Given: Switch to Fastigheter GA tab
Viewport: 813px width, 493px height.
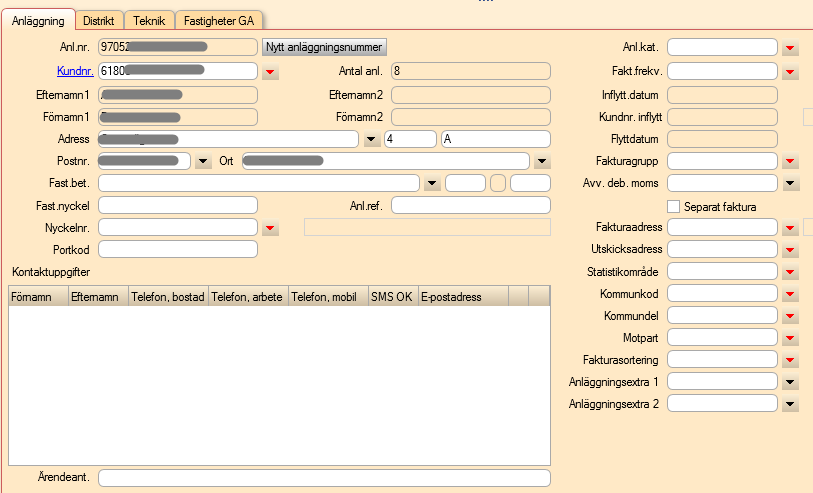Looking at the screenshot, I should 219,21.
